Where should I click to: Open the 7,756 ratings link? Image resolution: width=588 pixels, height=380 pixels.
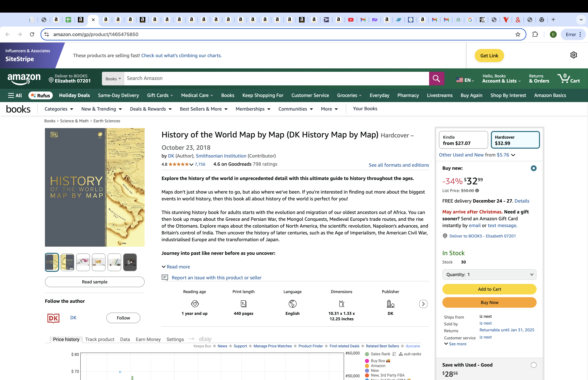pos(200,164)
